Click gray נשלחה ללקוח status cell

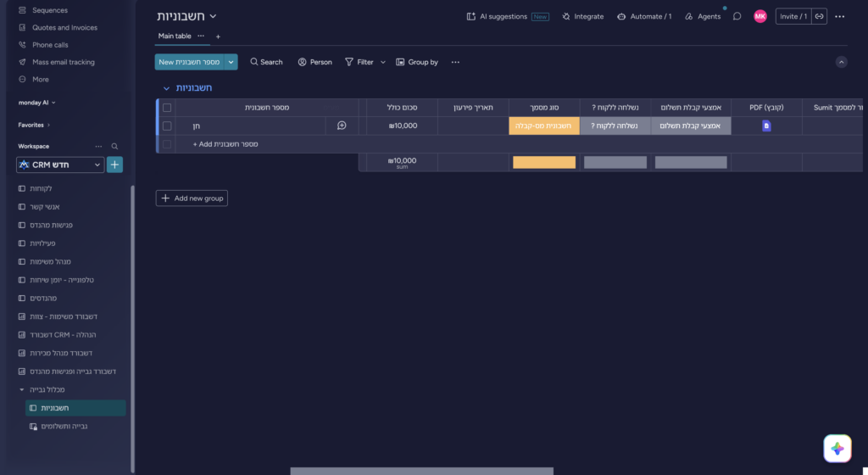pyautogui.click(x=615, y=126)
